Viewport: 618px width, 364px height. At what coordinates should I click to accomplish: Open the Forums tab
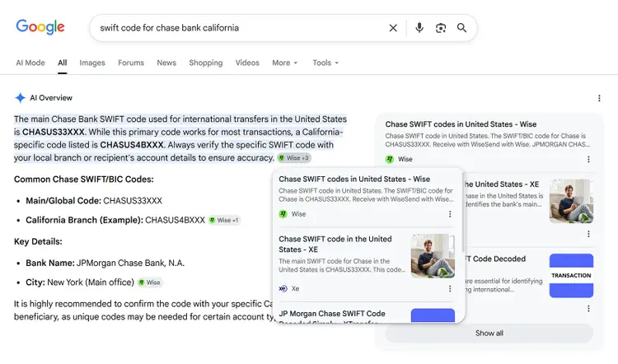(x=131, y=63)
